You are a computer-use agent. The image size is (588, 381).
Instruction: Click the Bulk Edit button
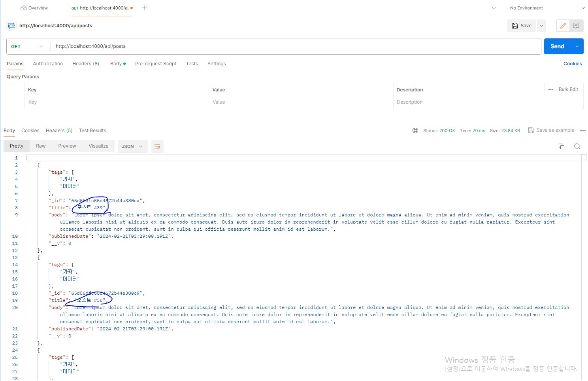coord(568,89)
